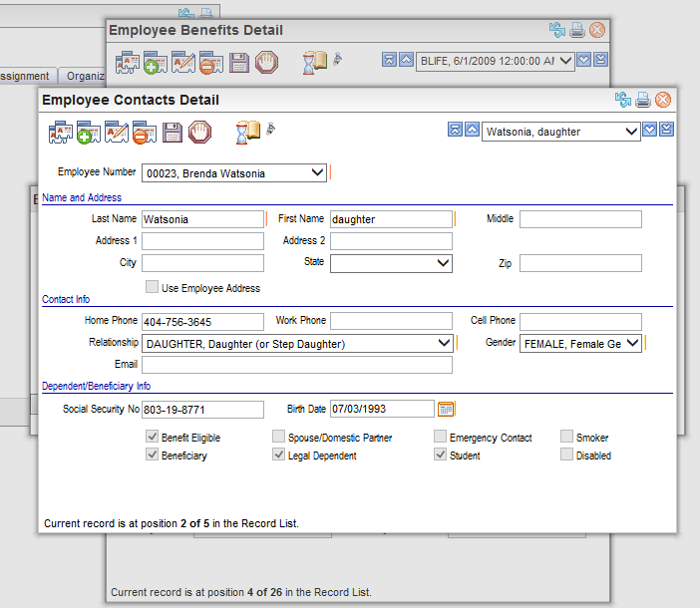Delete the record in Employee Benefits Detail
Screen dimensions: 700x608
click(x=211, y=63)
